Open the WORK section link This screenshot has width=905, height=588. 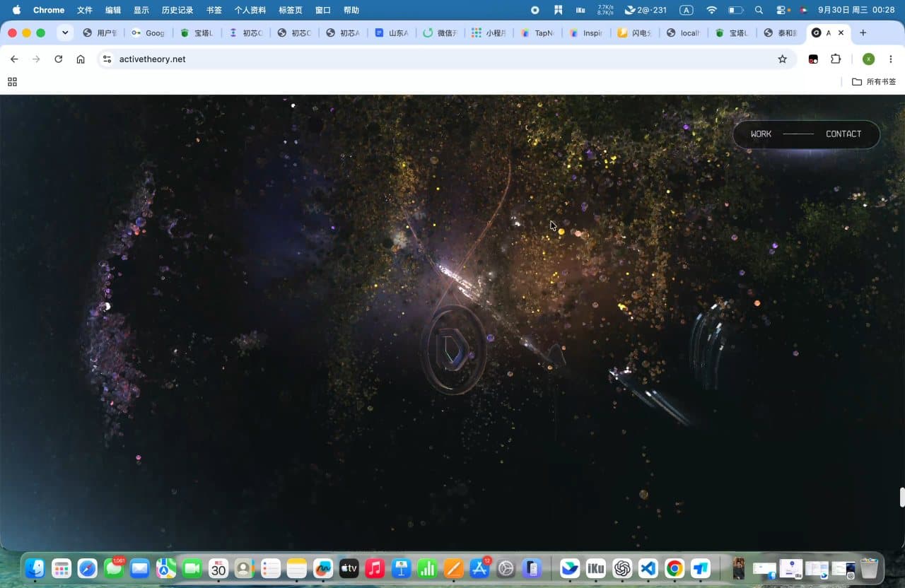click(761, 134)
